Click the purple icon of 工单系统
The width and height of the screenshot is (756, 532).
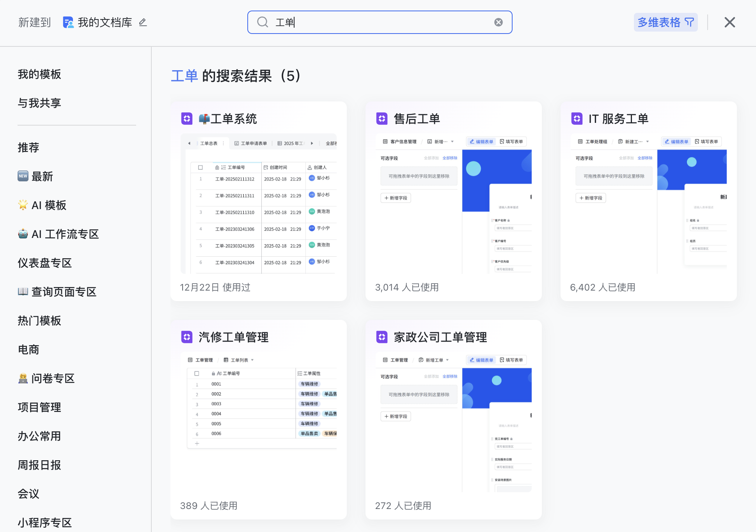[187, 119]
